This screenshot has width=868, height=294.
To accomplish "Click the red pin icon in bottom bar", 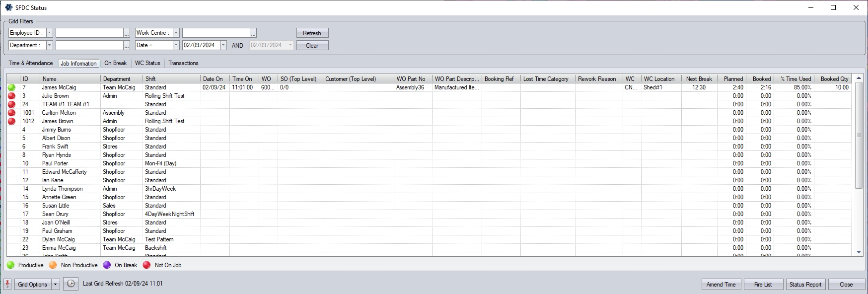I will [x=7, y=284].
